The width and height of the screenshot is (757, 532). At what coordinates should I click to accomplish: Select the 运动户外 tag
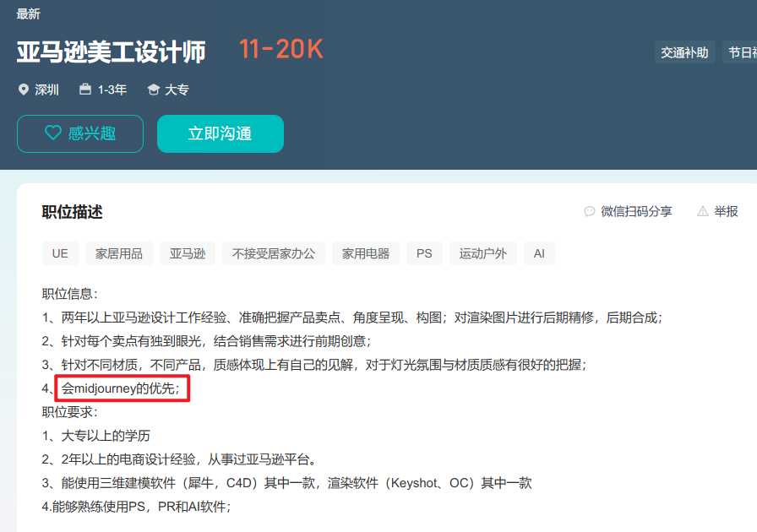tap(482, 253)
